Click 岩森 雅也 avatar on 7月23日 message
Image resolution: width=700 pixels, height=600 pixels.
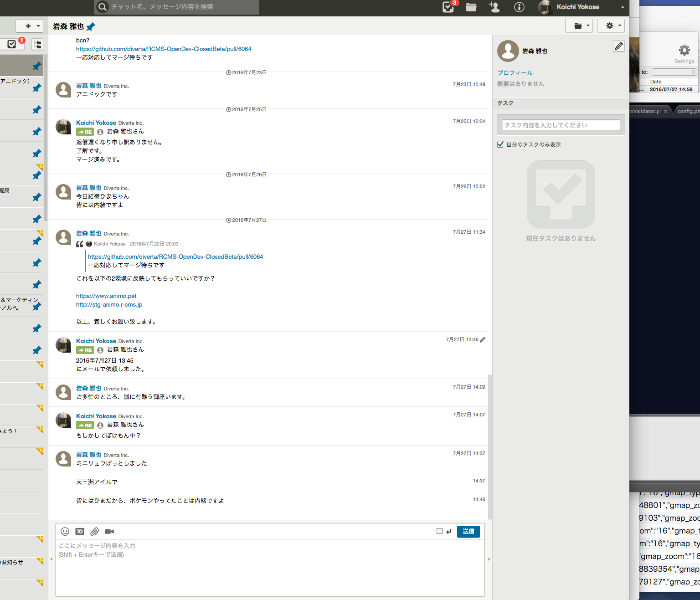(x=63, y=90)
